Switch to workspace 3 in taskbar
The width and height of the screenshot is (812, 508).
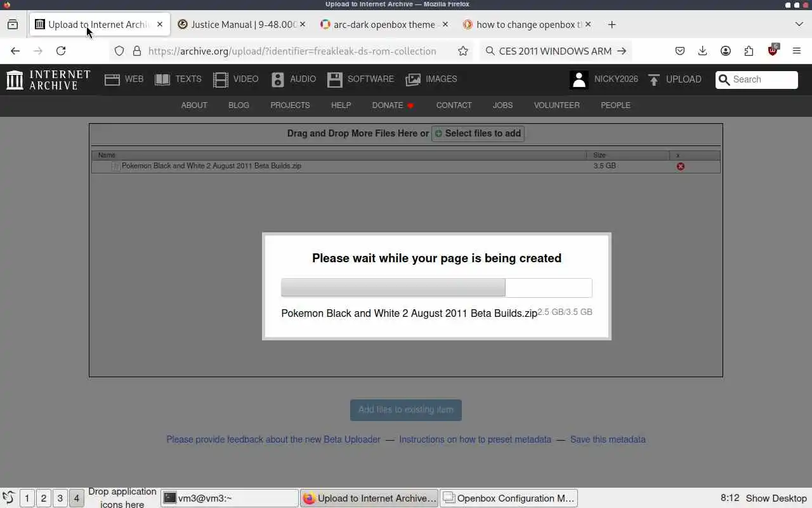(x=60, y=498)
